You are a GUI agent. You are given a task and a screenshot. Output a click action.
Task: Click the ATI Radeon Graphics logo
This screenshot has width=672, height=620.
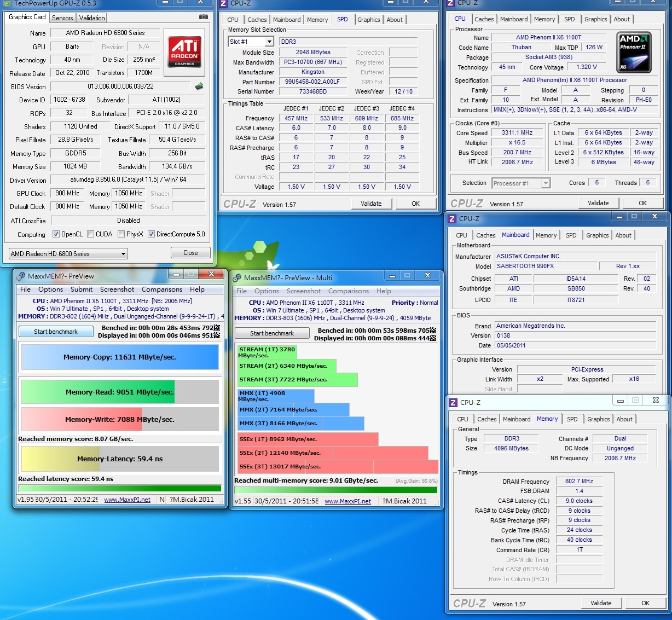click(x=184, y=52)
